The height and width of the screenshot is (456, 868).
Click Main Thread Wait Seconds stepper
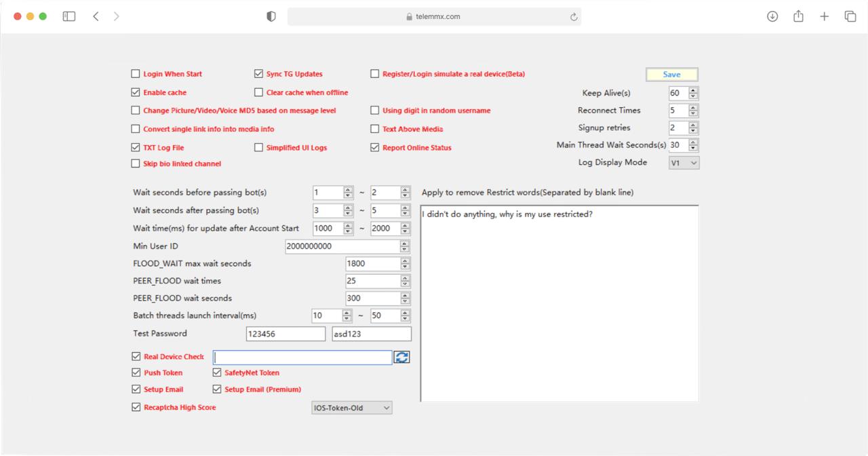click(x=693, y=145)
